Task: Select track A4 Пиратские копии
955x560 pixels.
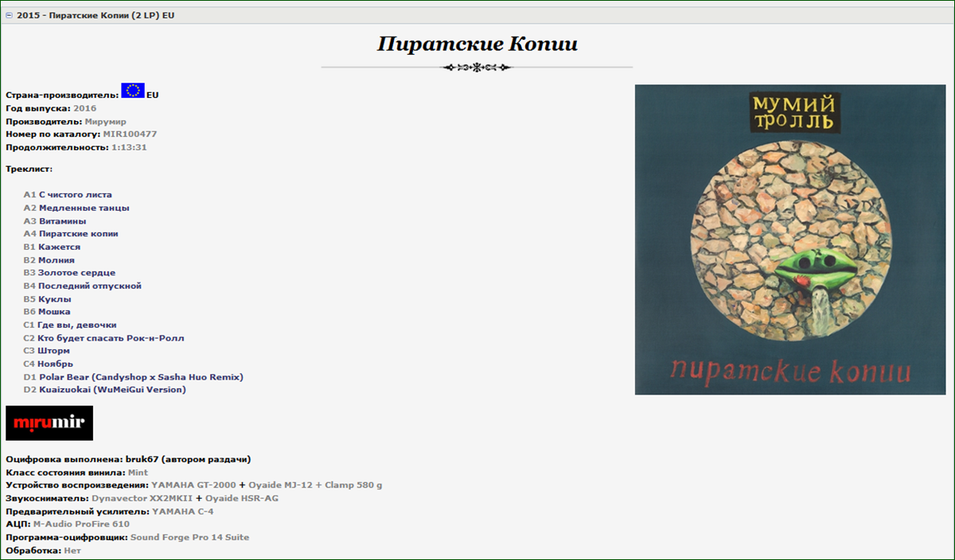Action: coord(71,234)
